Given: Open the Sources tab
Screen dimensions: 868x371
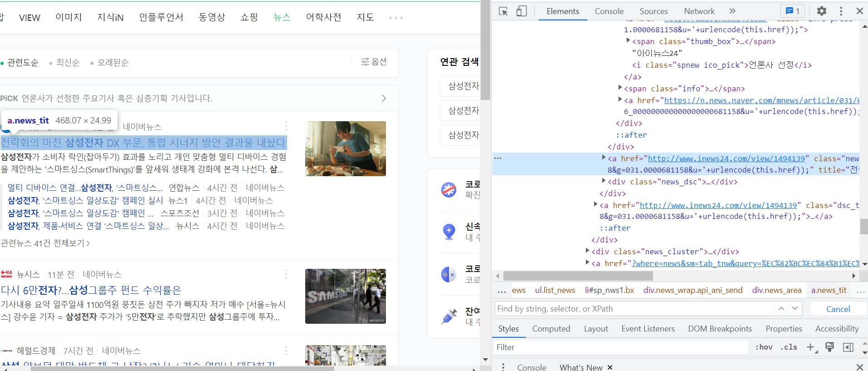Looking at the screenshot, I should [x=653, y=11].
